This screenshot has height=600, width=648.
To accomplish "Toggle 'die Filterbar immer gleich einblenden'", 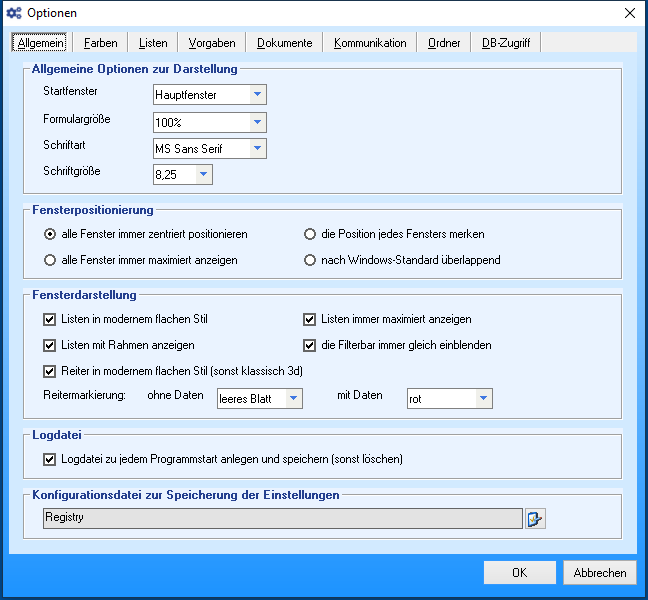I will pyautogui.click(x=310, y=346).
